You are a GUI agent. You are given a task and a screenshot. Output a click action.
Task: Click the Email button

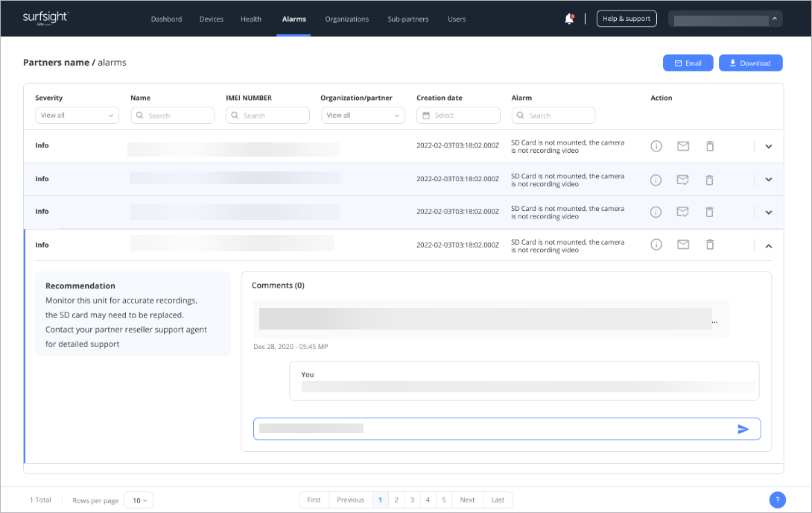688,63
